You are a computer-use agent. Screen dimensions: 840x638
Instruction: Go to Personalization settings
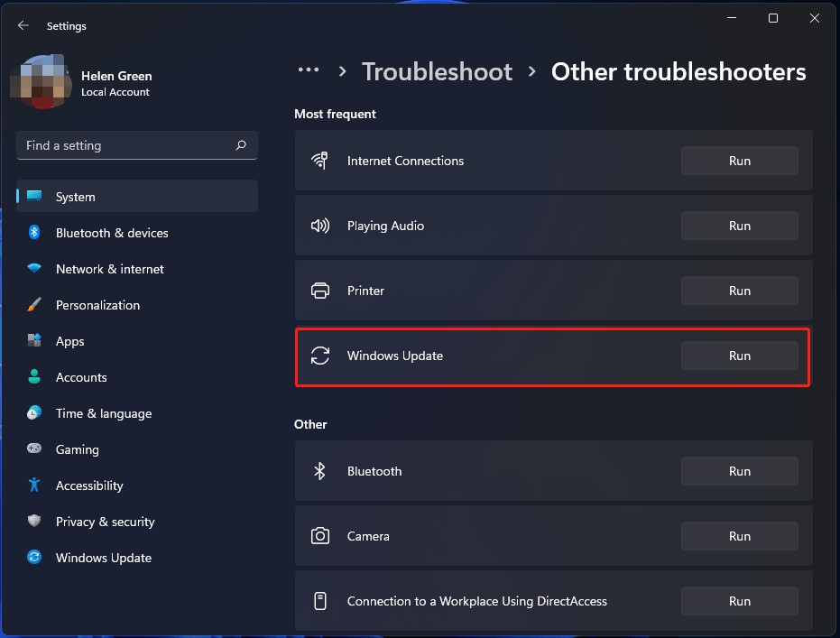click(137, 305)
